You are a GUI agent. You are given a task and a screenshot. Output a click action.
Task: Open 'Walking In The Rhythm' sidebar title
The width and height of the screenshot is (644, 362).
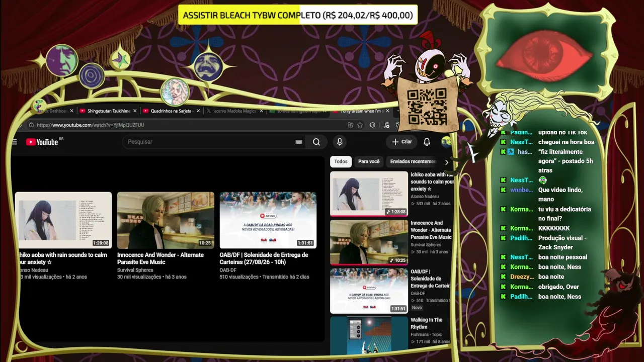pyautogui.click(x=427, y=323)
